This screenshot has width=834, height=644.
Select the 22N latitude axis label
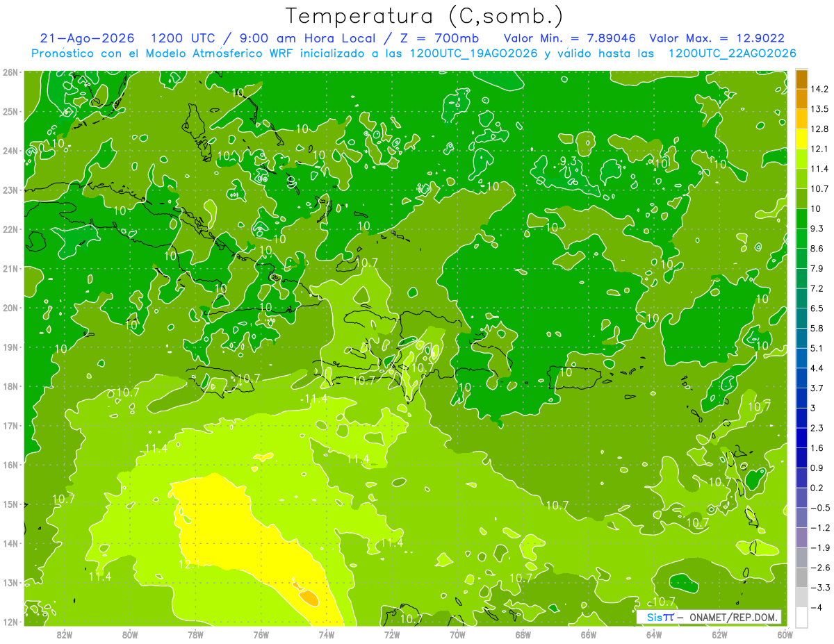(x=10, y=229)
